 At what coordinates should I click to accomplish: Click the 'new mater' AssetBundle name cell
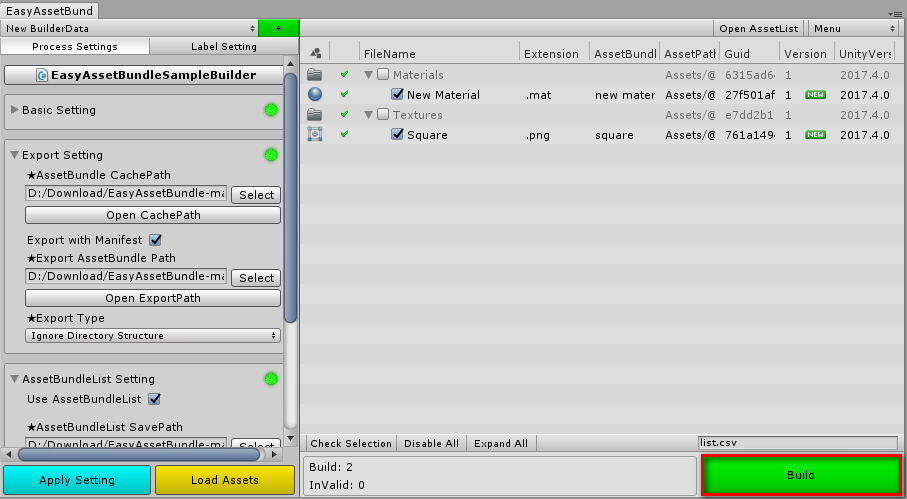(x=625, y=95)
